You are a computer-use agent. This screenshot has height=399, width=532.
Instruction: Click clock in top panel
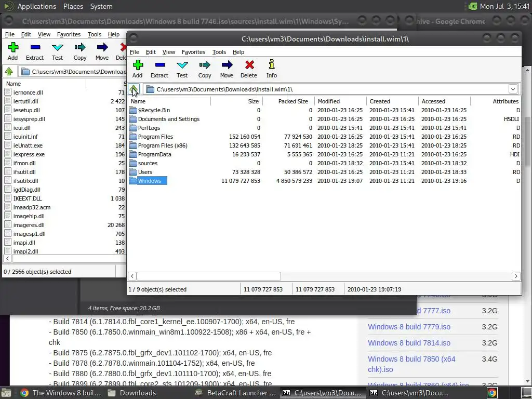click(504, 6)
